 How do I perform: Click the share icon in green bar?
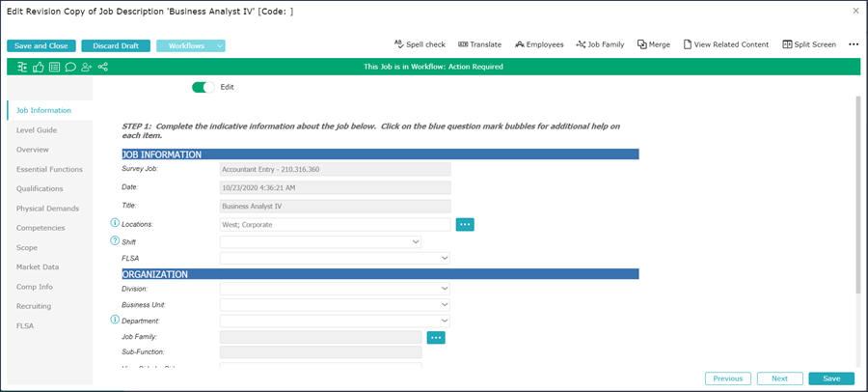[x=103, y=68]
